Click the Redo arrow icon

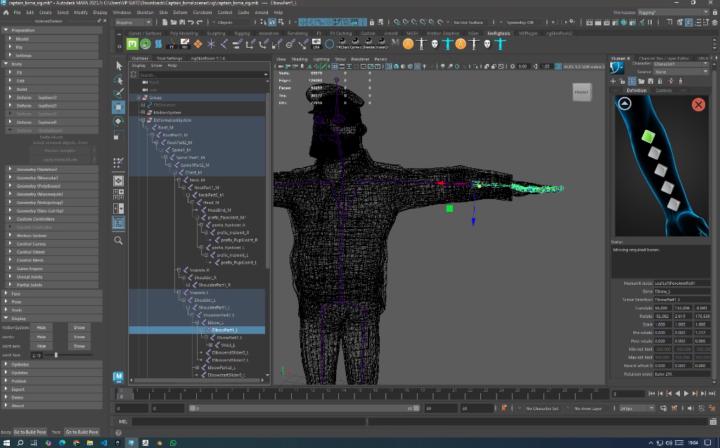tap(199, 22)
